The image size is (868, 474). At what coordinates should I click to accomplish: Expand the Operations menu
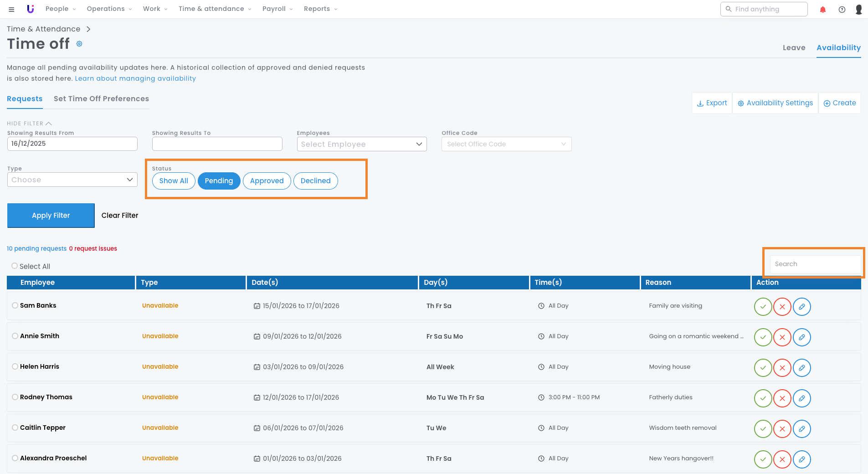pos(109,9)
